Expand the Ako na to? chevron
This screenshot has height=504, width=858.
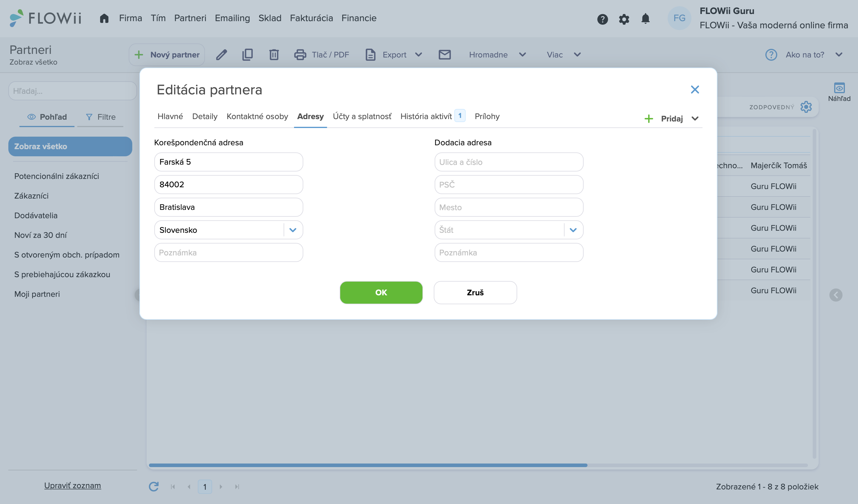point(839,54)
